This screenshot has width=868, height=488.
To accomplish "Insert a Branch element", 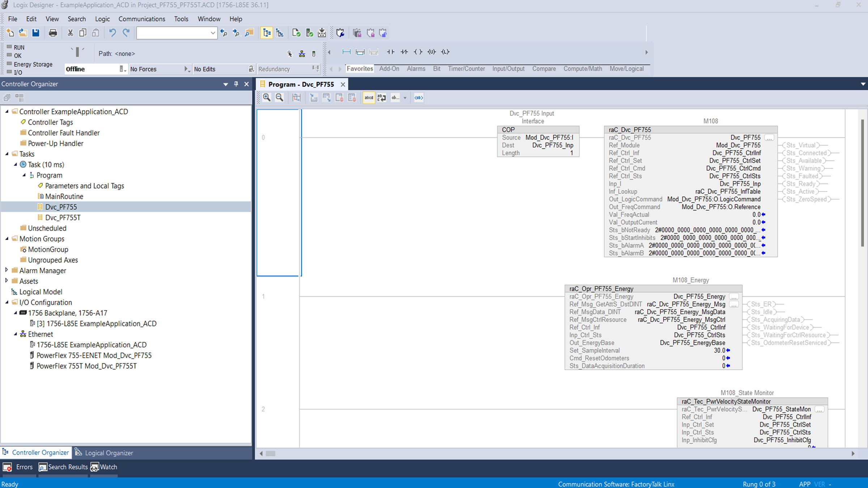I will [x=360, y=52].
